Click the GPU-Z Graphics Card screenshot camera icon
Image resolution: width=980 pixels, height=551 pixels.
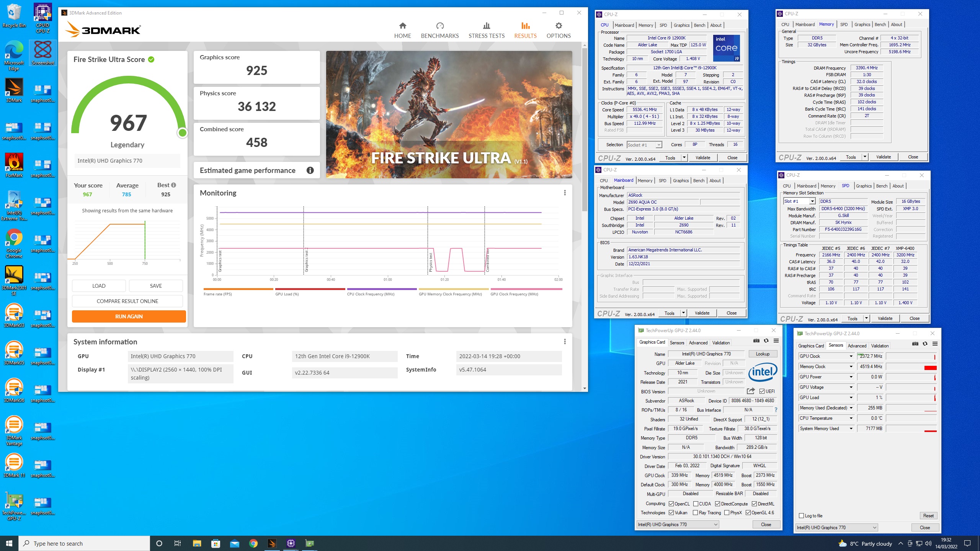coord(756,341)
